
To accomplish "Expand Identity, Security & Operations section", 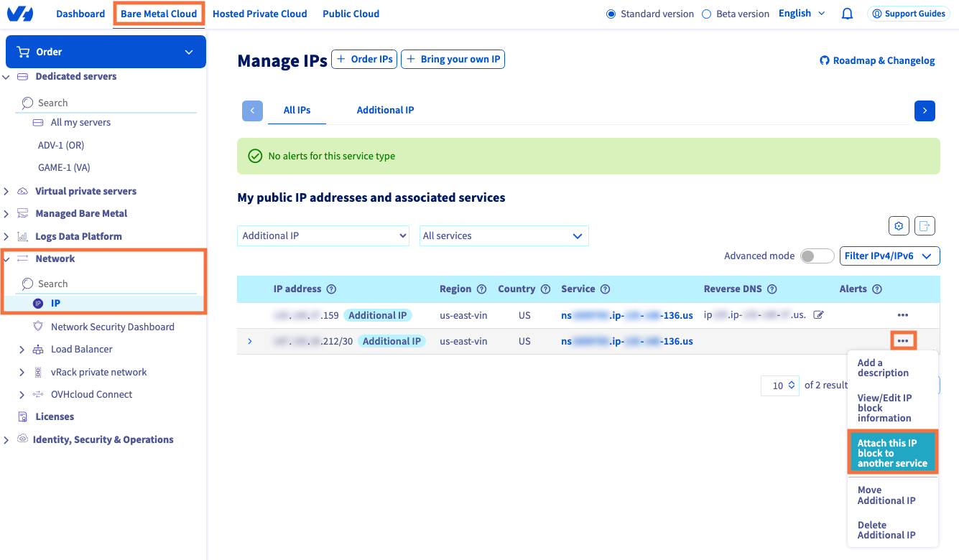I will (x=6, y=440).
